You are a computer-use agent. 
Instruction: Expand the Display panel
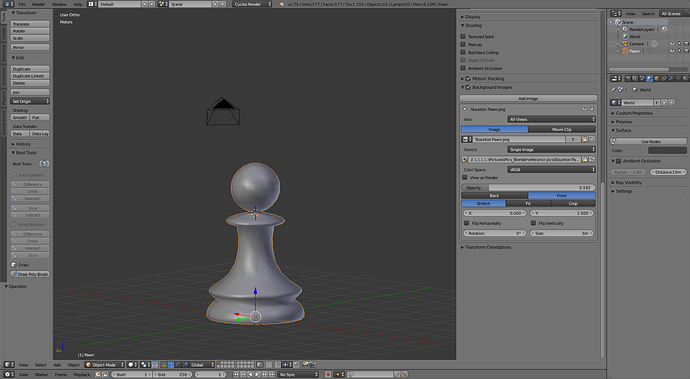point(473,17)
